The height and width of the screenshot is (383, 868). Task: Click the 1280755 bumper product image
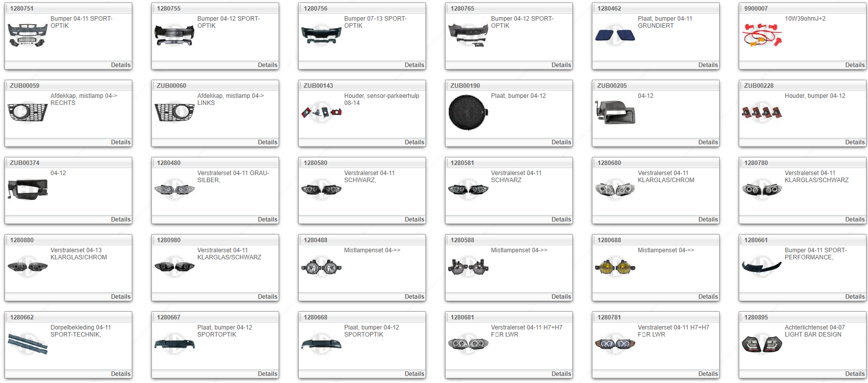[175, 35]
